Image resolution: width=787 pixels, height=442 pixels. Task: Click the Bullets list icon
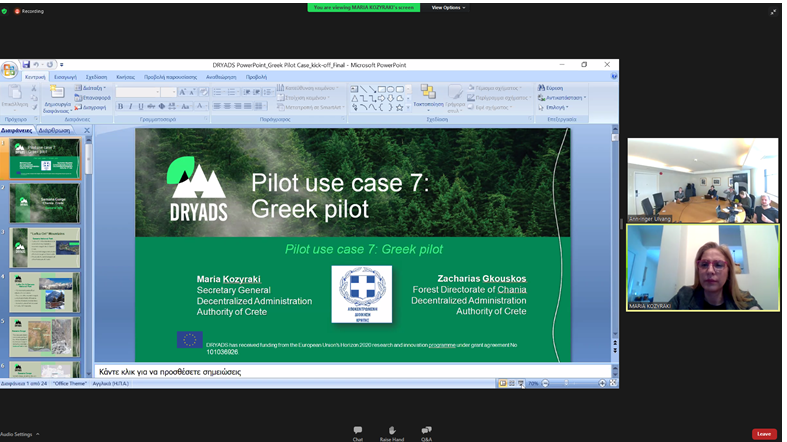tap(218, 92)
